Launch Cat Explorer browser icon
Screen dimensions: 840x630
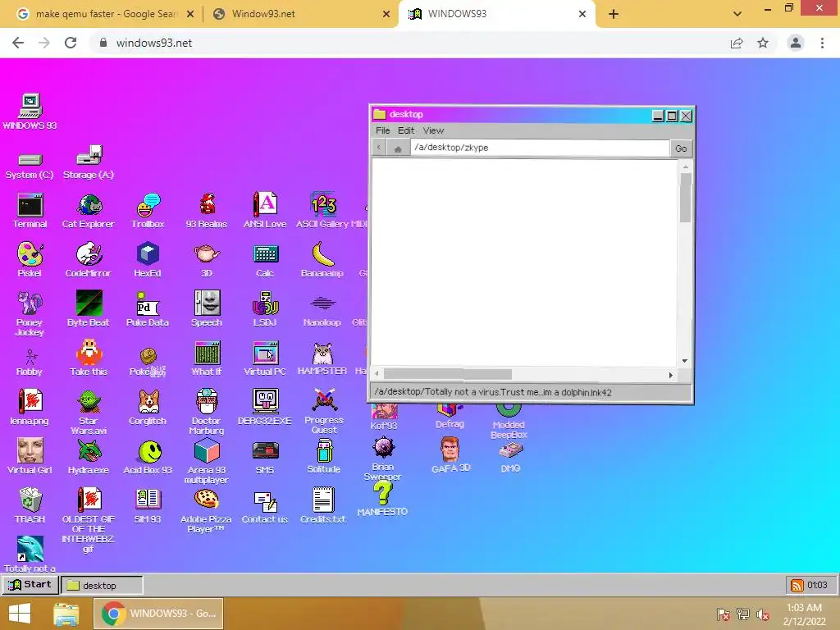click(89, 210)
